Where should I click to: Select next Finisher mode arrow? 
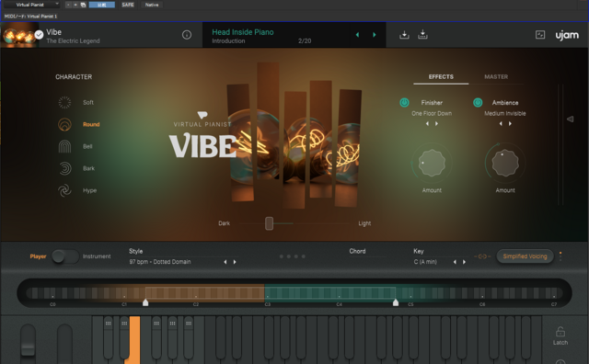pos(436,123)
